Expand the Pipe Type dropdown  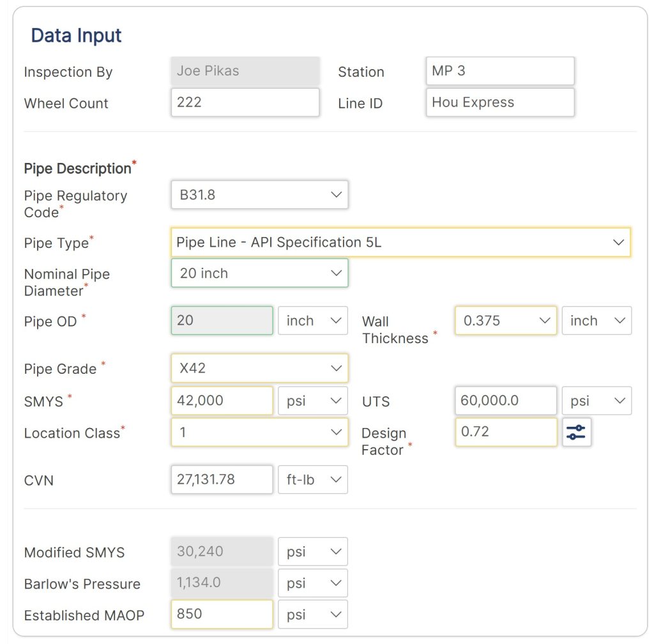pos(400,242)
